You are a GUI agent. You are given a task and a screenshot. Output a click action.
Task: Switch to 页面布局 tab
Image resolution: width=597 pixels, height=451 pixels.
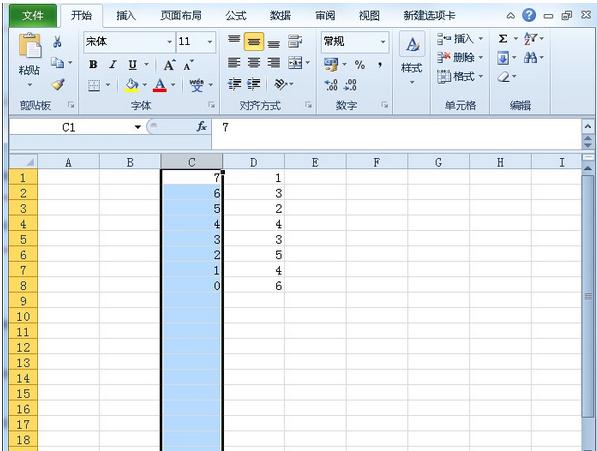[180, 16]
